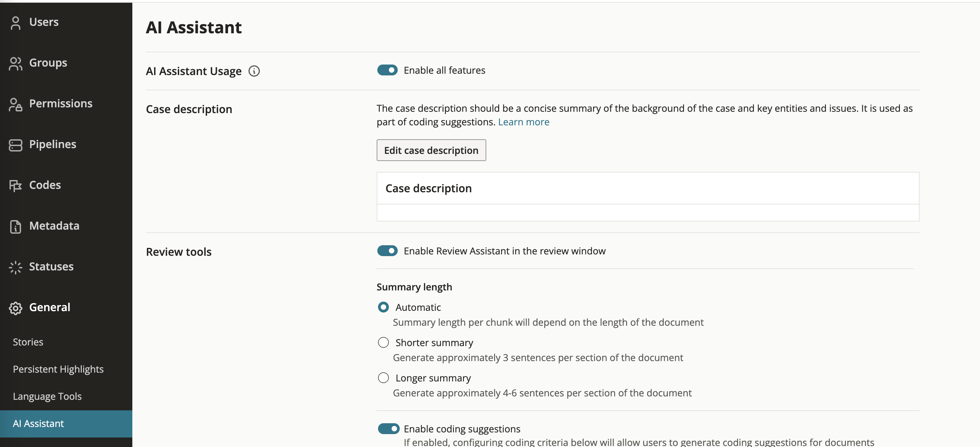The image size is (980, 447).
Task: Open the Codes section
Action: 44,185
